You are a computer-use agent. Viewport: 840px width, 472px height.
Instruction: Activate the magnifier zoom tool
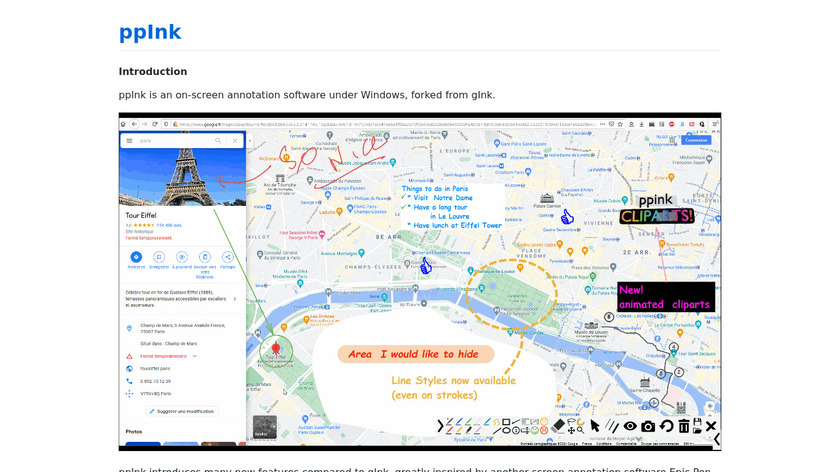(580, 430)
